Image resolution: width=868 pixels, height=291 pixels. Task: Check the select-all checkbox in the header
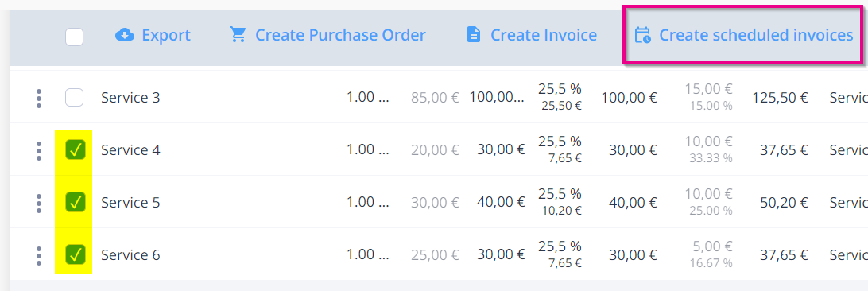74,37
